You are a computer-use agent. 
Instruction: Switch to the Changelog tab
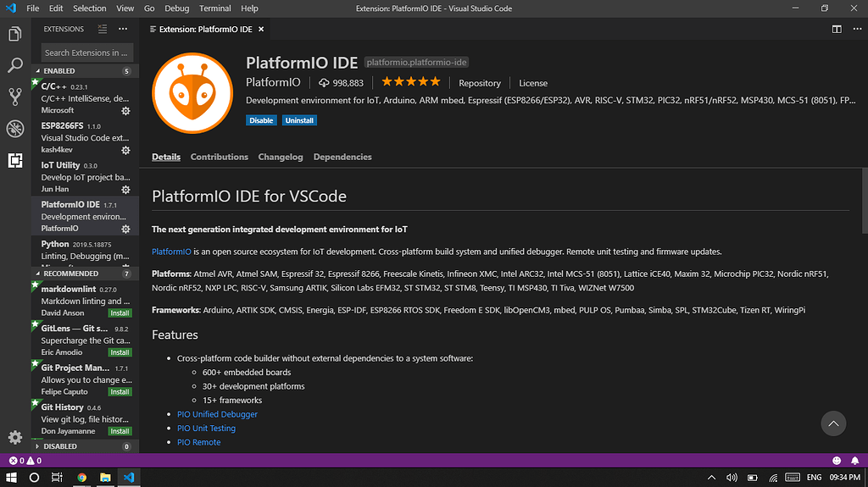280,157
